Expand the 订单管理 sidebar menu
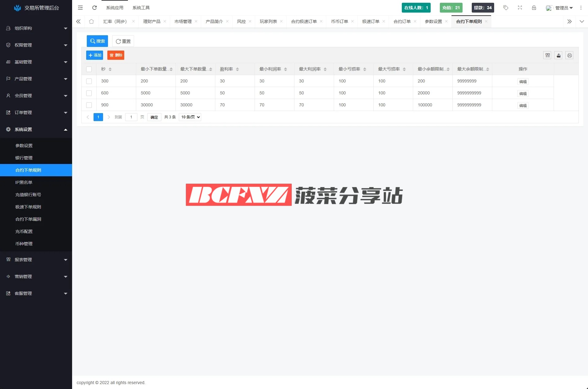This screenshot has width=588, height=389. point(36,113)
